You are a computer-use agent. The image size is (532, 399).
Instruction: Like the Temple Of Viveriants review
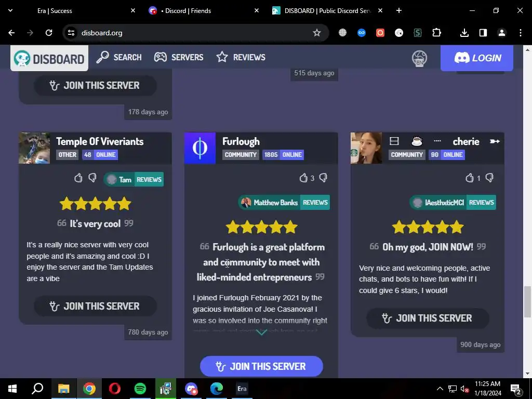(78, 178)
